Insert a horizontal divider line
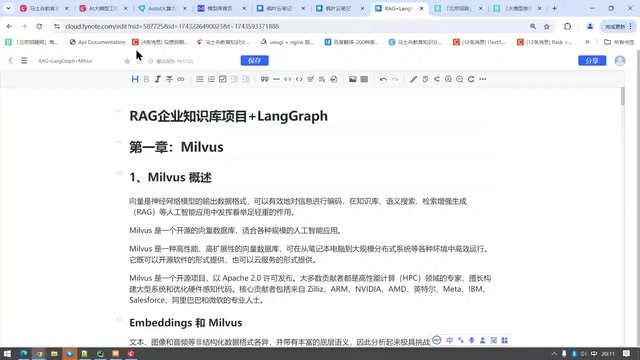640x360 pixels. coord(276,79)
